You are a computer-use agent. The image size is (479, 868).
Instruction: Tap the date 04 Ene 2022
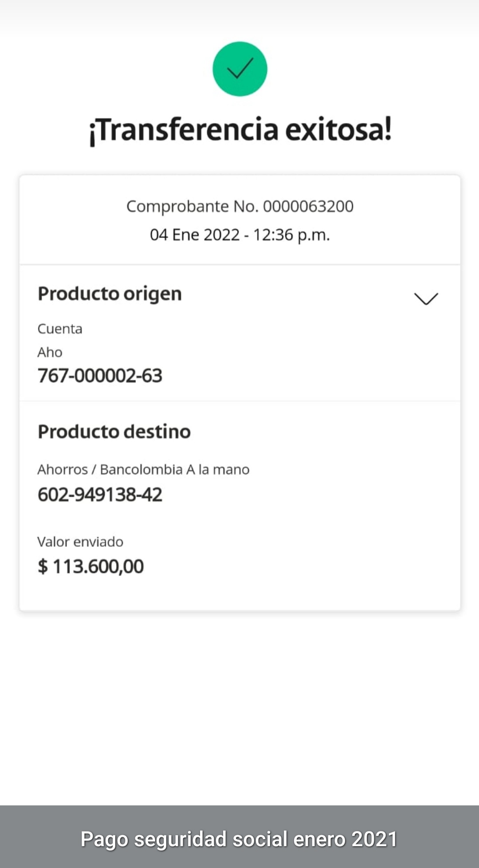[195, 235]
